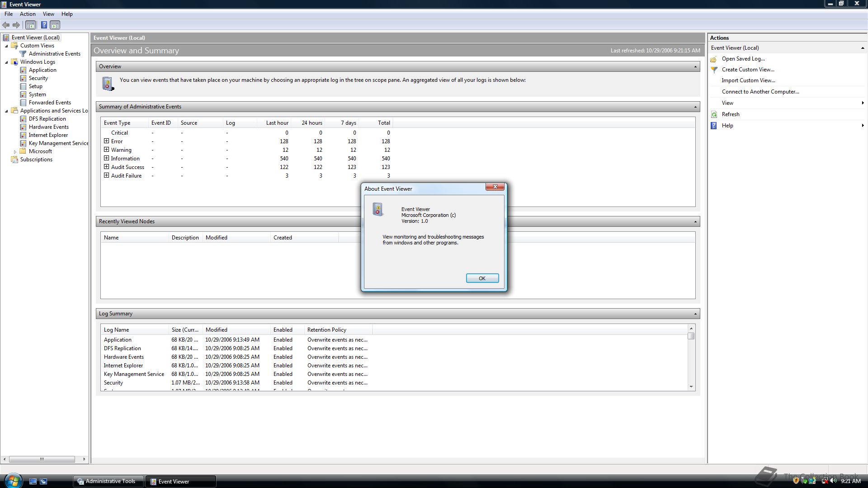Click the DFS Replication log icon
This screenshot has width=868, height=488.
23,119
